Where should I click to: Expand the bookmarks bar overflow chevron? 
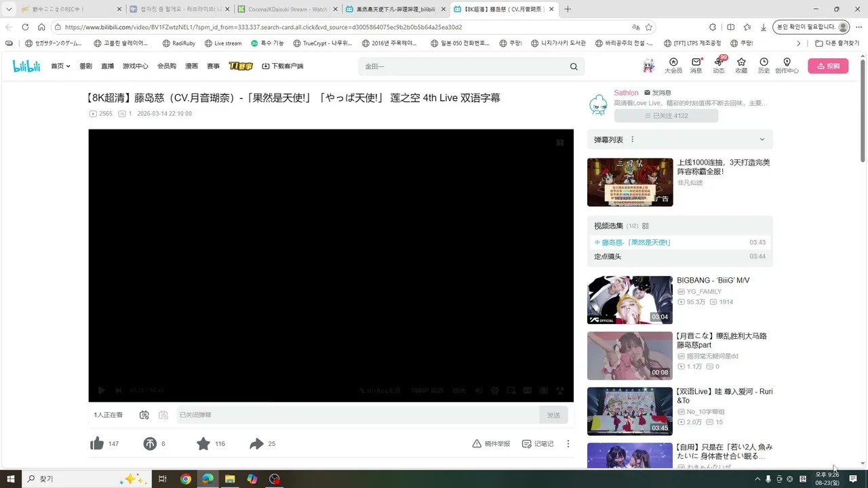[799, 43]
